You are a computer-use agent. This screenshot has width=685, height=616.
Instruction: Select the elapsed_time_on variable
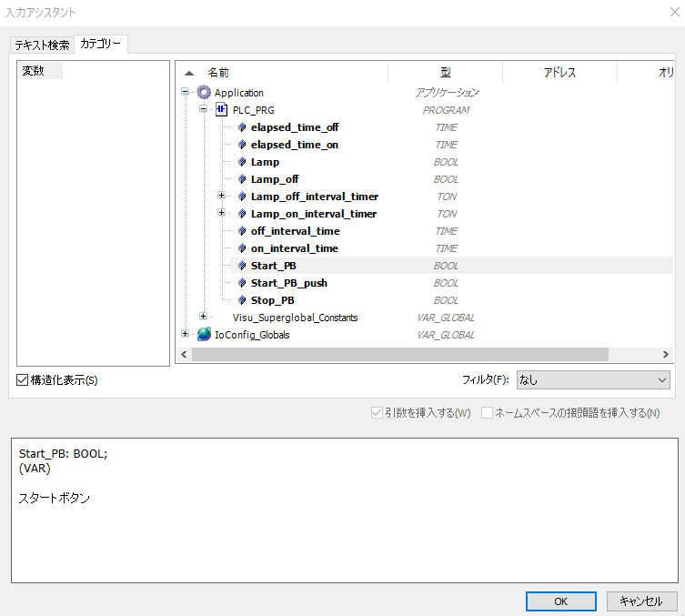point(295,145)
